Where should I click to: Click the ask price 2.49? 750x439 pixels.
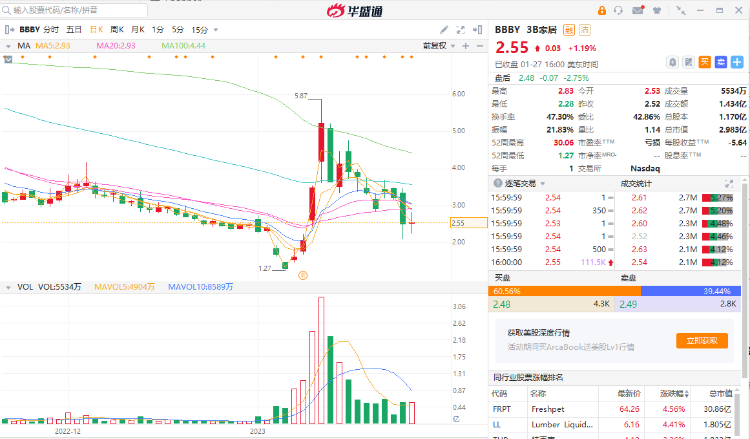628,304
